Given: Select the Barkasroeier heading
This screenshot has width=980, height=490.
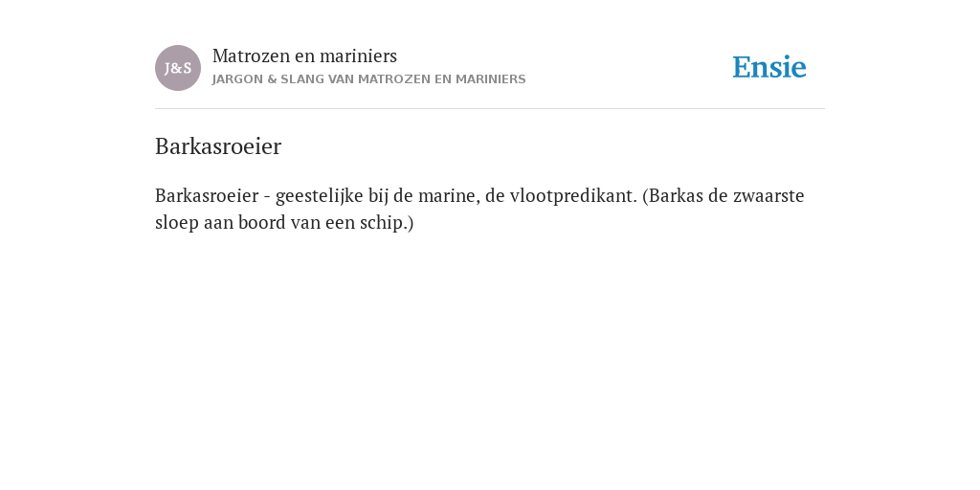Looking at the screenshot, I should tap(218, 146).
